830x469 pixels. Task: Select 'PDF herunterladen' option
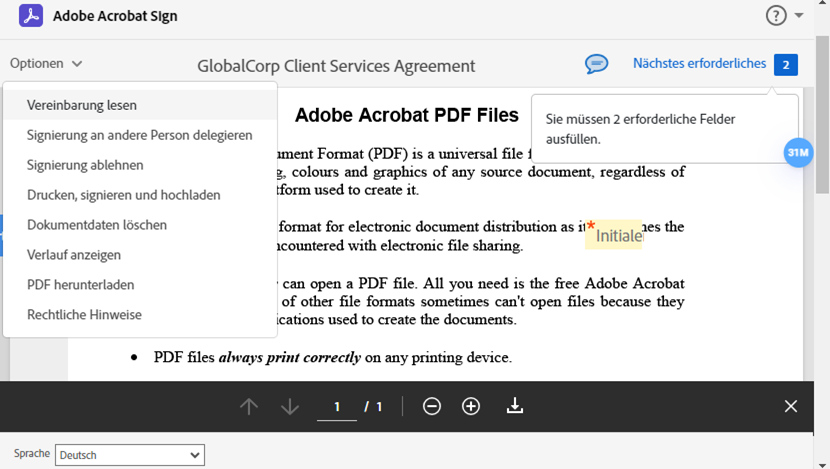[80, 285]
